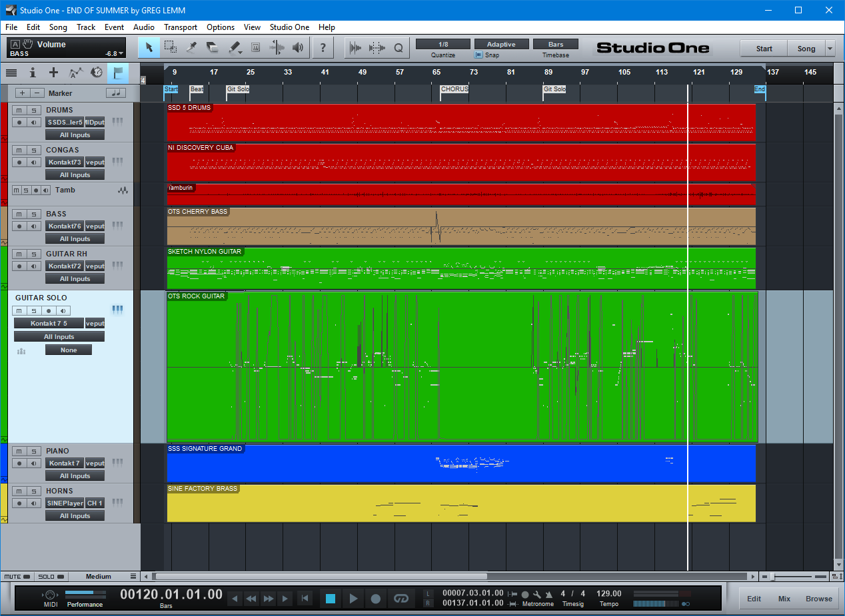Open the Browse panel button
Screen dimensions: 845x616
[819, 599]
